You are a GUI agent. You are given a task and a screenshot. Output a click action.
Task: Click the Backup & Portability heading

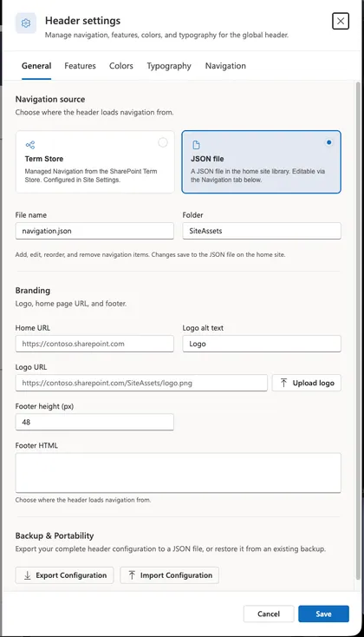coord(55,535)
